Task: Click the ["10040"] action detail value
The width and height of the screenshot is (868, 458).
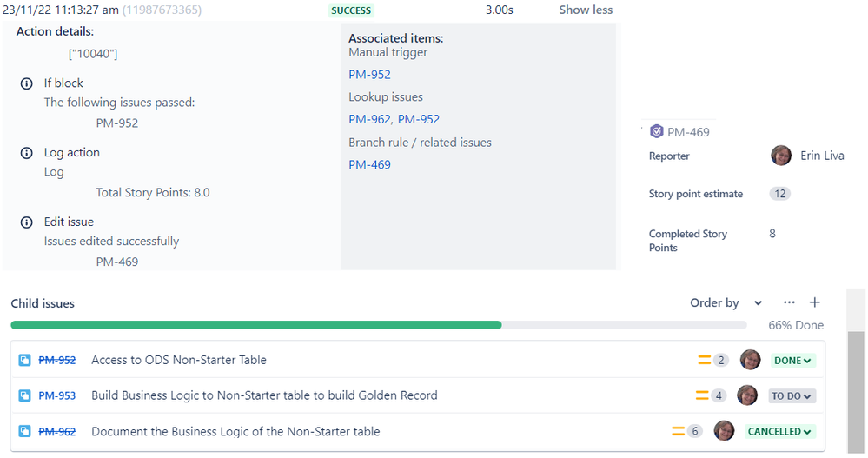Action: click(93, 54)
